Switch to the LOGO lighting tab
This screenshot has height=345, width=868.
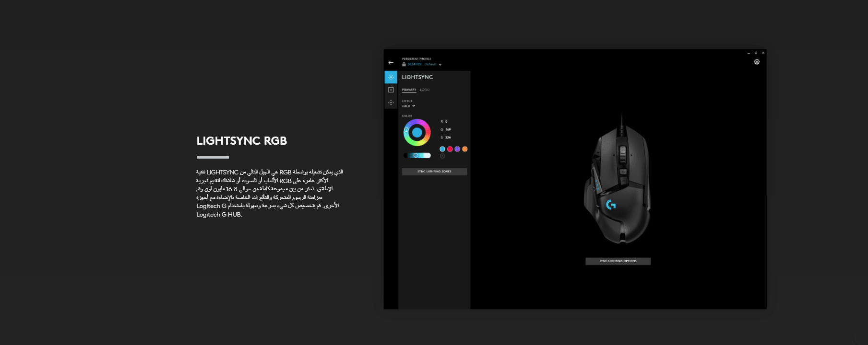tap(425, 90)
